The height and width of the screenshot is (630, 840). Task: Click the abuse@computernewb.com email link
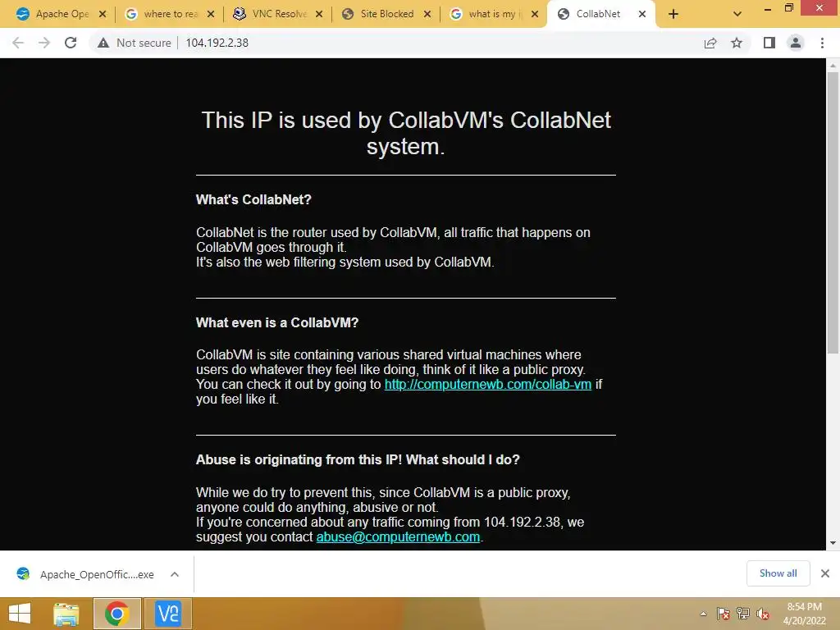pyautogui.click(x=398, y=536)
